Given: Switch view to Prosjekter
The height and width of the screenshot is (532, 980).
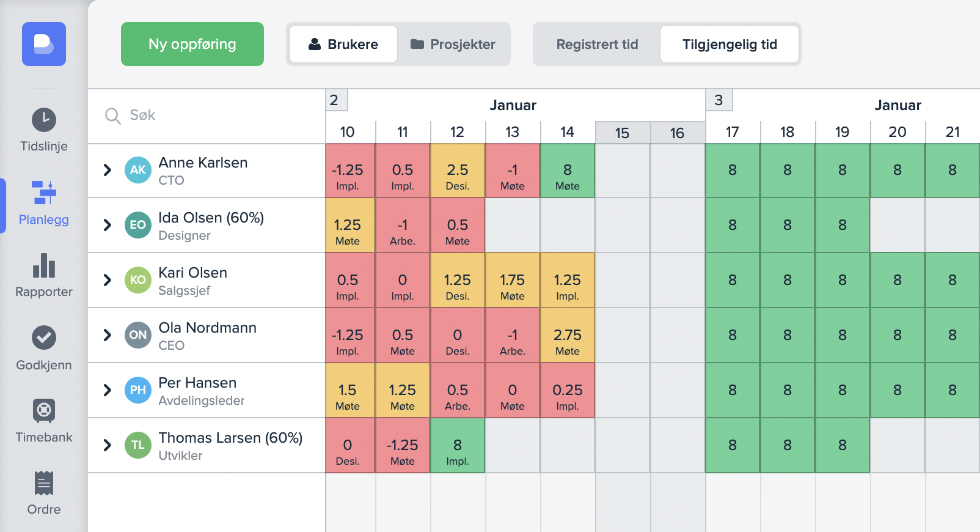Looking at the screenshot, I should click(453, 44).
